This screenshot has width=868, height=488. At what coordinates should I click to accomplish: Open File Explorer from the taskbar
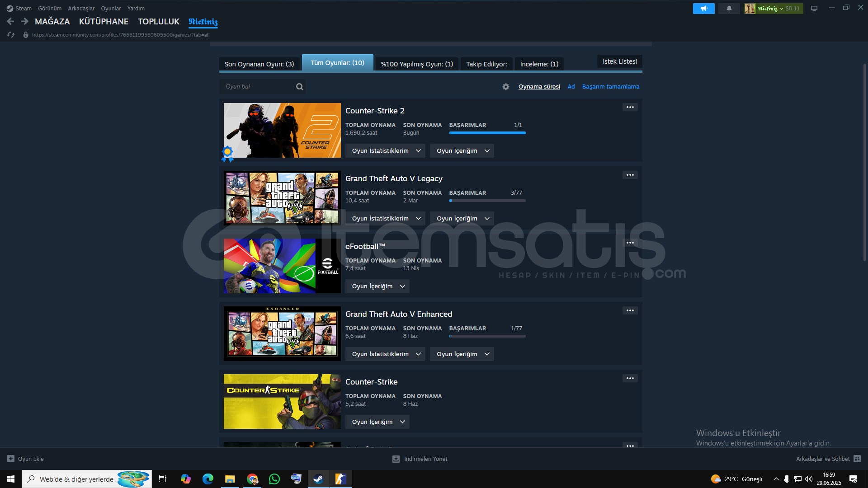(x=230, y=479)
